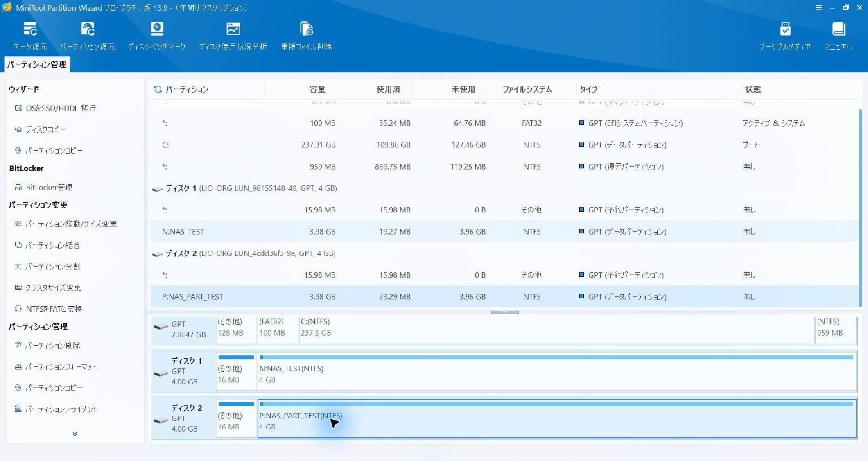Select the C: partition row in the list
Image resolution: width=868 pixels, height=461 pixels.
(x=505, y=145)
